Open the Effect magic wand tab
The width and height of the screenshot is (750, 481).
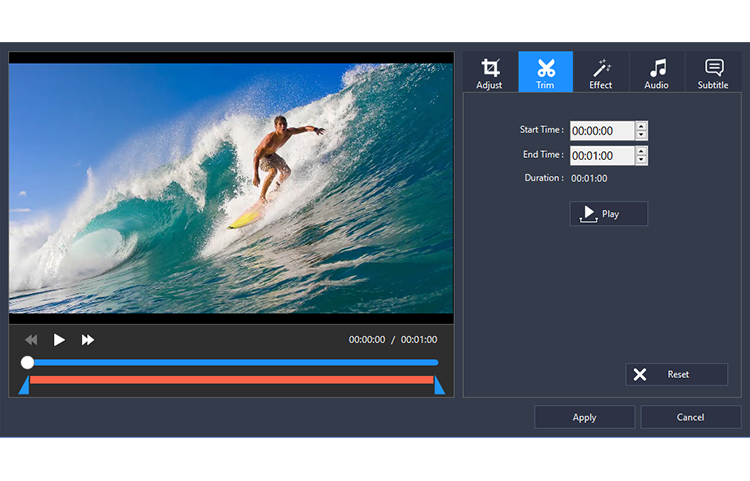pyautogui.click(x=601, y=72)
